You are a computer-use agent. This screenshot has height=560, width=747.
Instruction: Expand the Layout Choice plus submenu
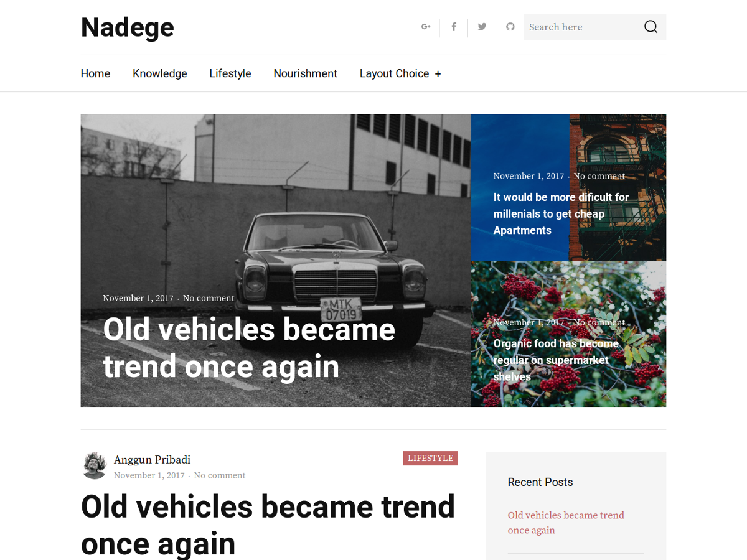[x=438, y=74]
